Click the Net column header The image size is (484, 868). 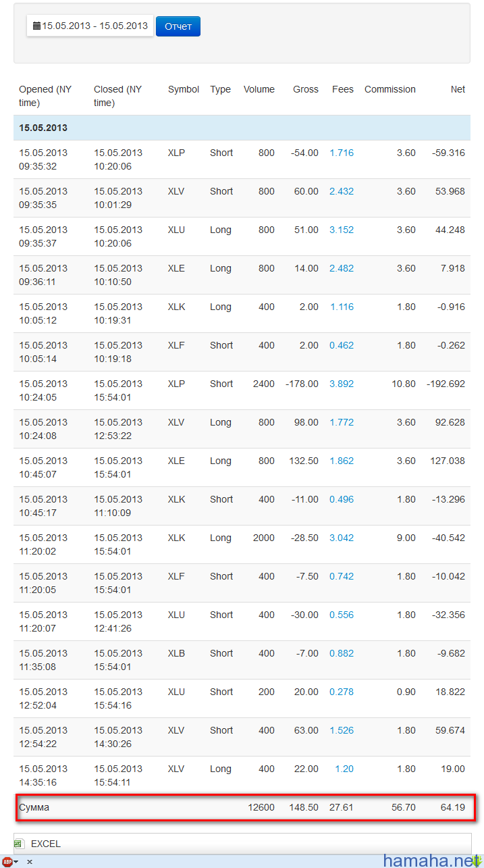tap(458, 89)
